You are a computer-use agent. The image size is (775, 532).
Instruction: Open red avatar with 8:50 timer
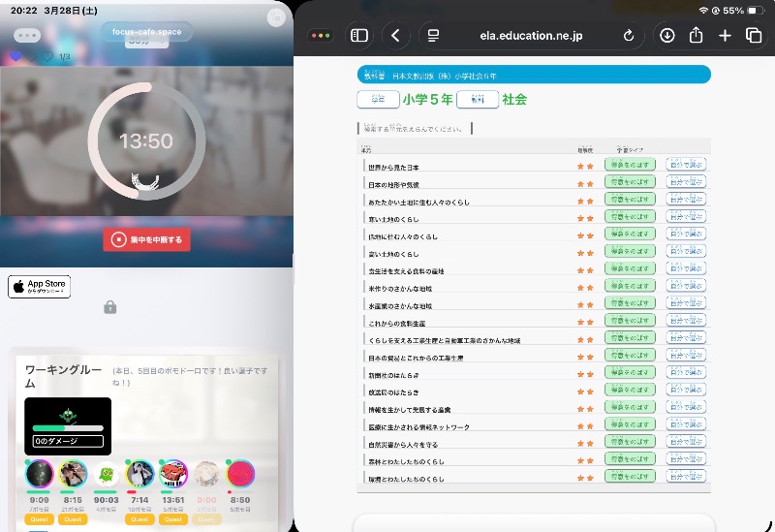tap(240, 474)
